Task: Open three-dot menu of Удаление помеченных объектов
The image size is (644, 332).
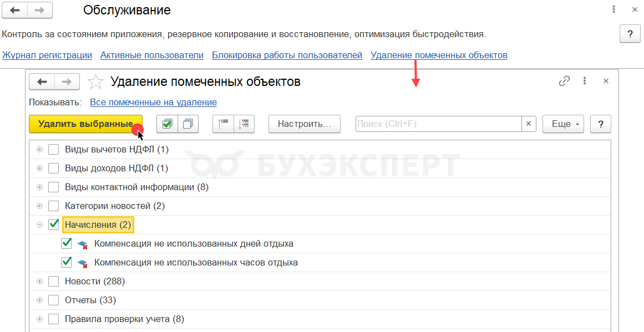Action: click(585, 81)
